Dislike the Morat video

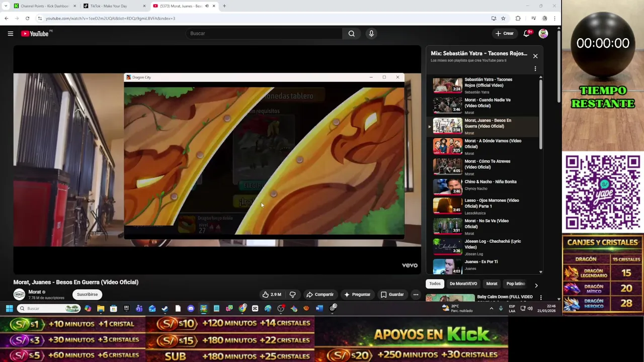coord(293,295)
